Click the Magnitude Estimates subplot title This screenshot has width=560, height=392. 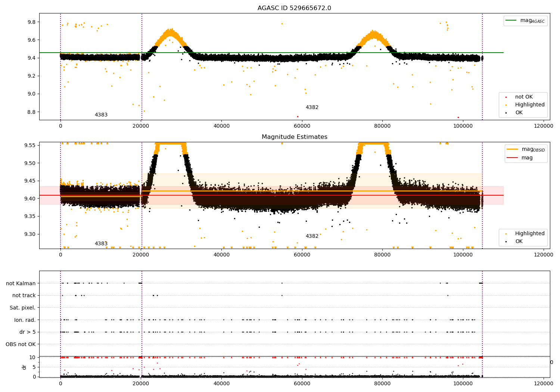(x=294, y=137)
